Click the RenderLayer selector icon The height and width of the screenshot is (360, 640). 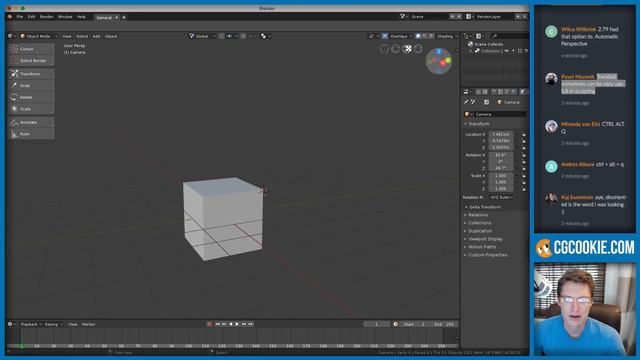(469, 16)
